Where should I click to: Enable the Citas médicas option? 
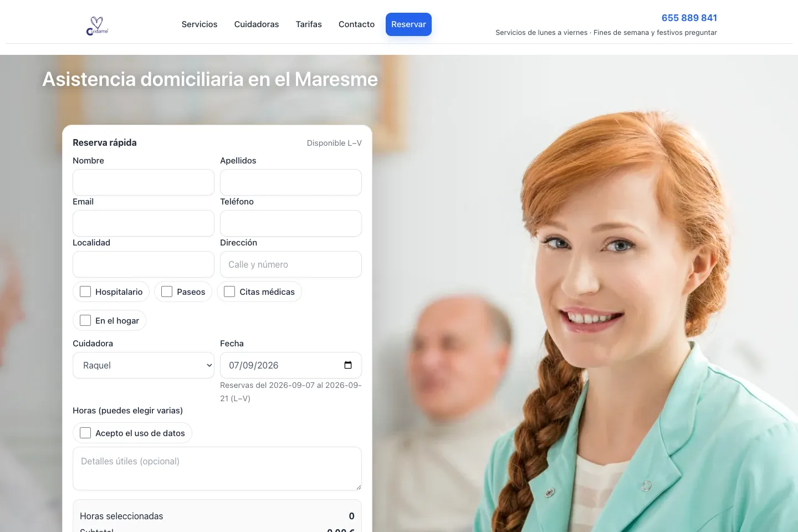click(229, 291)
